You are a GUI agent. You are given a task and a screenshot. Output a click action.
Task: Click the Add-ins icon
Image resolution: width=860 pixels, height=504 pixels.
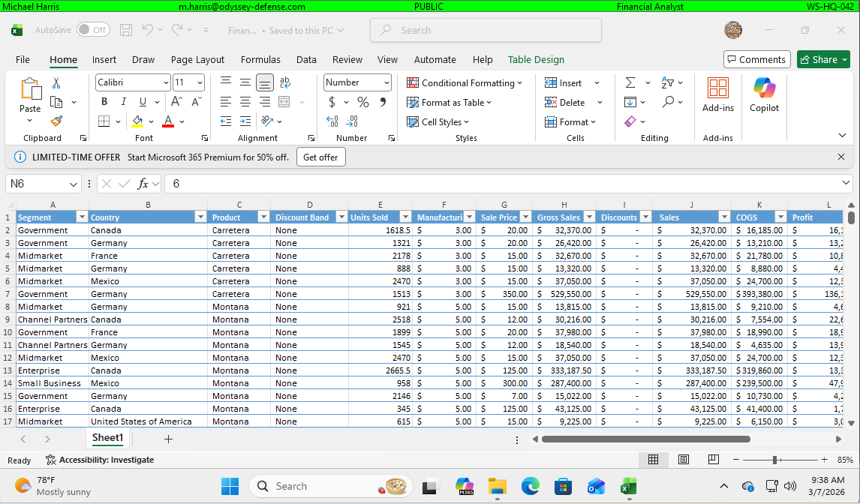(x=717, y=94)
